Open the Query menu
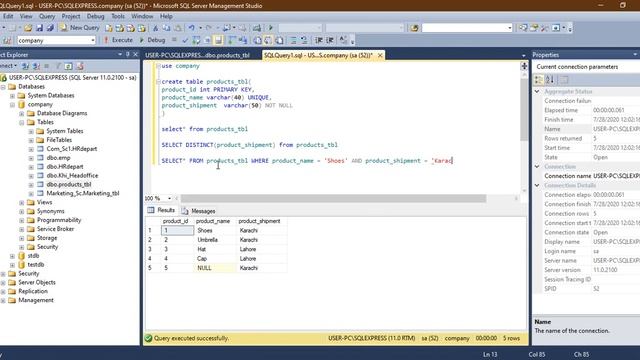Image resolution: width=640 pixels, height=360 pixels. [47, 16]
